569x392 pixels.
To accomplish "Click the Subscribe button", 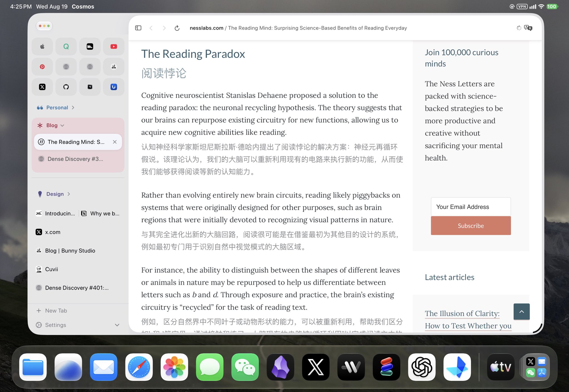I will coord(471,226).
